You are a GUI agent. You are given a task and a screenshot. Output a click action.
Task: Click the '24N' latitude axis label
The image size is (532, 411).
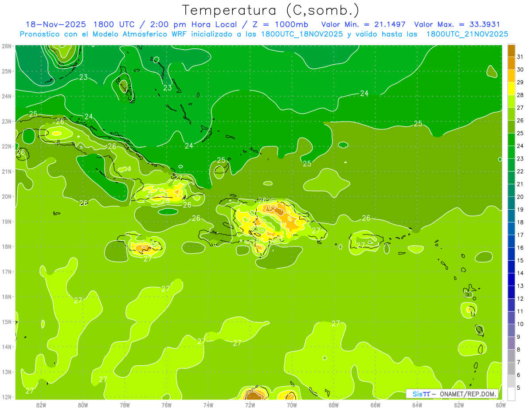pyautogui.click(x=7, y=96)
